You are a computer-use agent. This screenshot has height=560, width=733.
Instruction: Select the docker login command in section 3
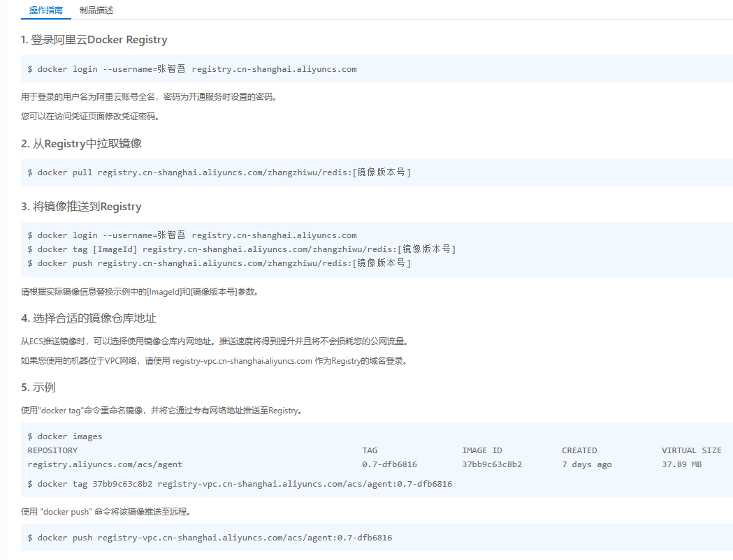pyautogui.click(x=192, y=235)
